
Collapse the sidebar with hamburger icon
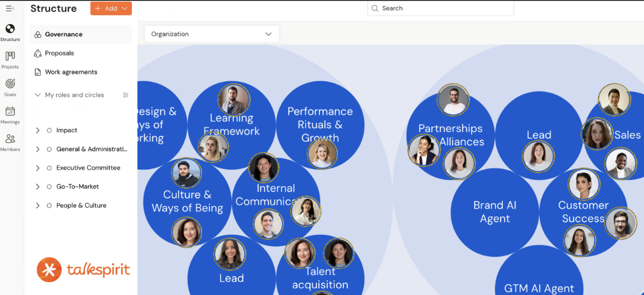coord(10,9)
